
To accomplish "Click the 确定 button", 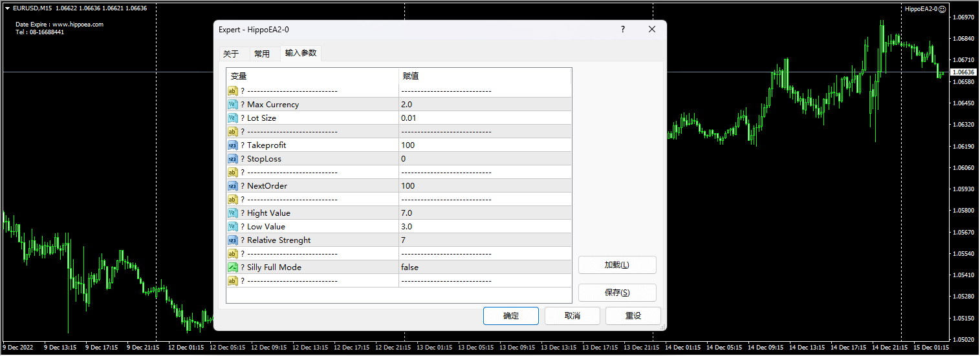I will click(510, 316).
